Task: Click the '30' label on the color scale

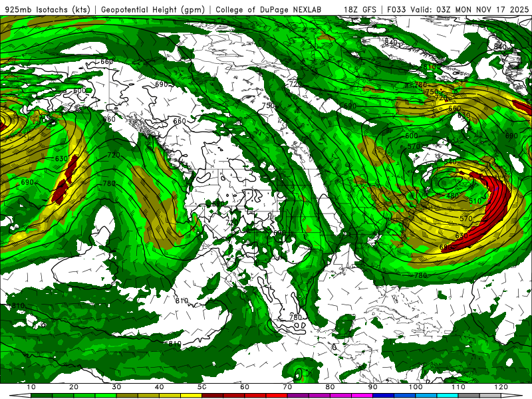Action: point(116,387)
